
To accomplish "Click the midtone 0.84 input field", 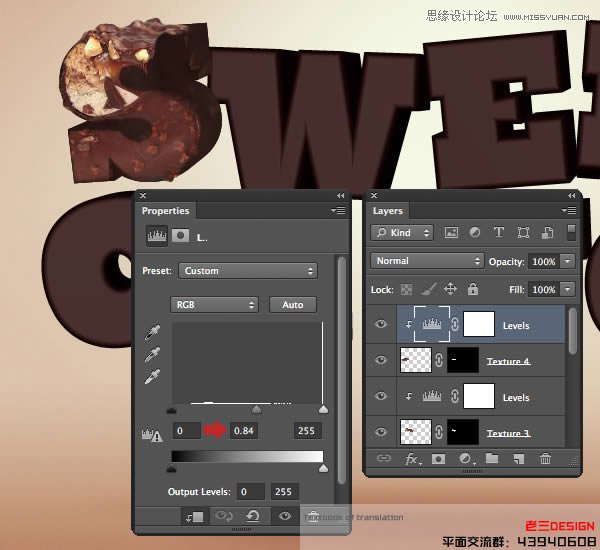I will point(244,431).
